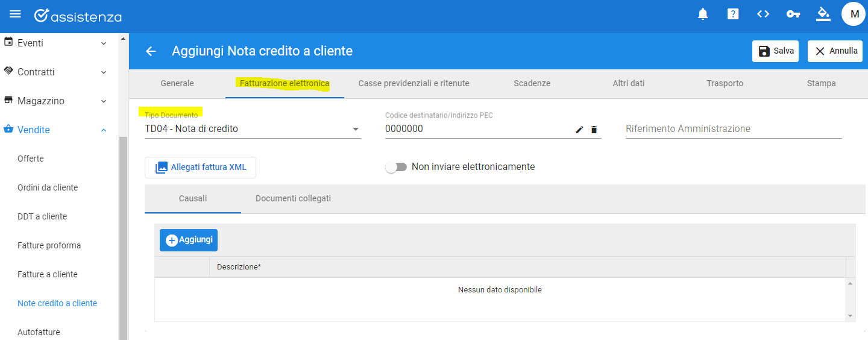Click the Riferimento Amministrazione field
868x340 pixels.
click(x=734, y=129)
